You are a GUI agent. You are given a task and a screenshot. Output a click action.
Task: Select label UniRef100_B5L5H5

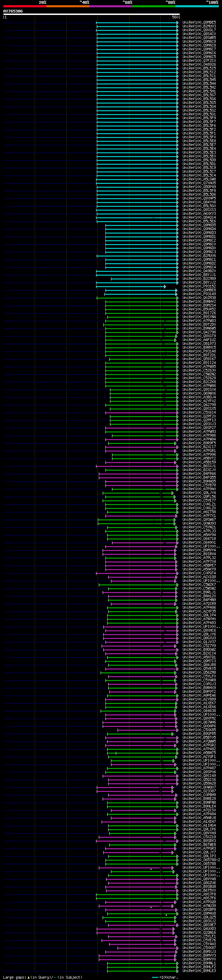[x=199, y=80]
